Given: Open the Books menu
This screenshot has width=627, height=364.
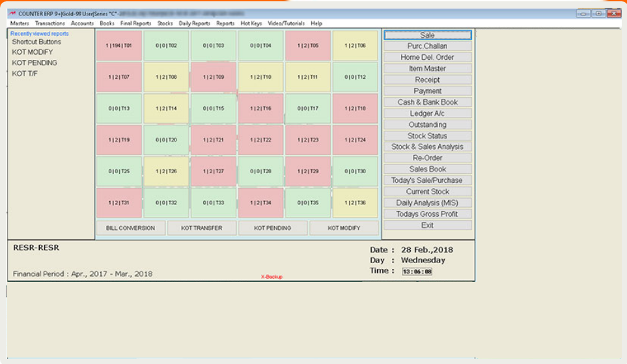Looking at the screenshot, I should 107,23.
